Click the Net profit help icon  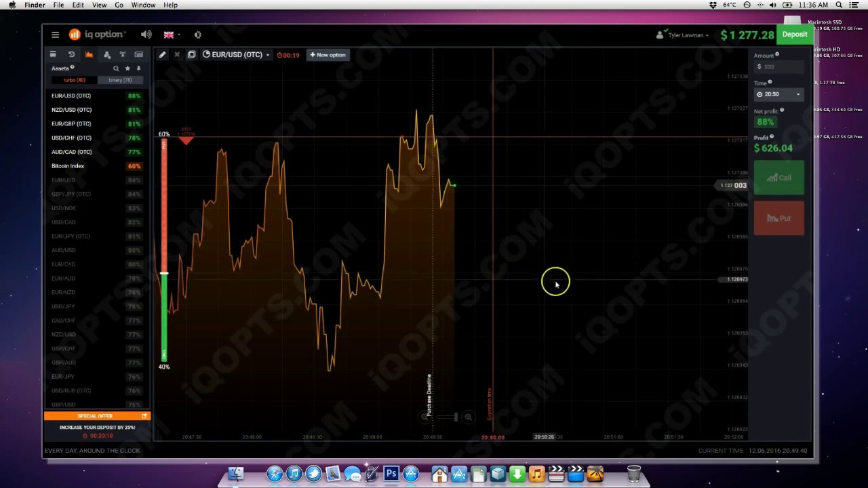point(782,110)
